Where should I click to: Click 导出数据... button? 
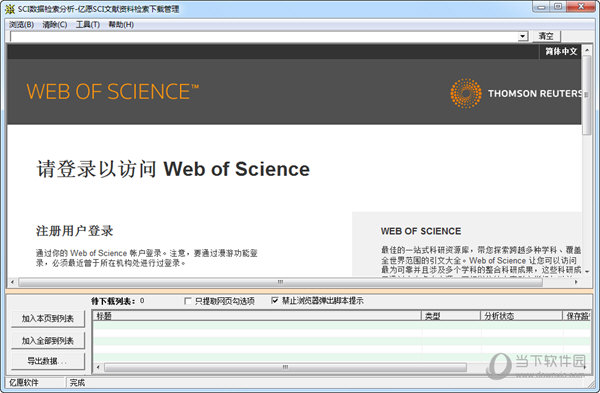coord(48,361)
